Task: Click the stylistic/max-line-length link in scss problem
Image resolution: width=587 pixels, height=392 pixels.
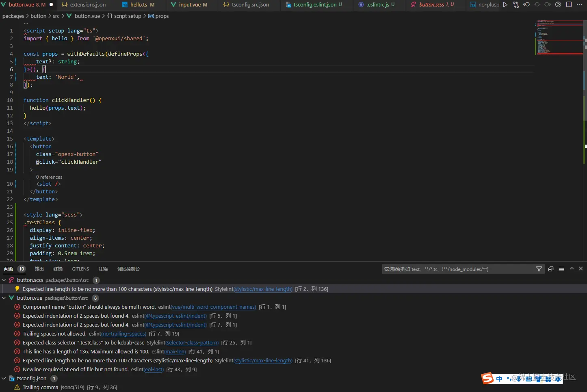Action: coord(263,289)
